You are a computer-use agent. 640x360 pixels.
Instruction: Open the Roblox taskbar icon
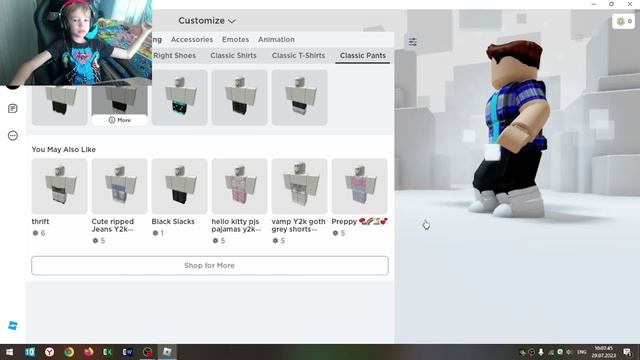coord(167,352)
